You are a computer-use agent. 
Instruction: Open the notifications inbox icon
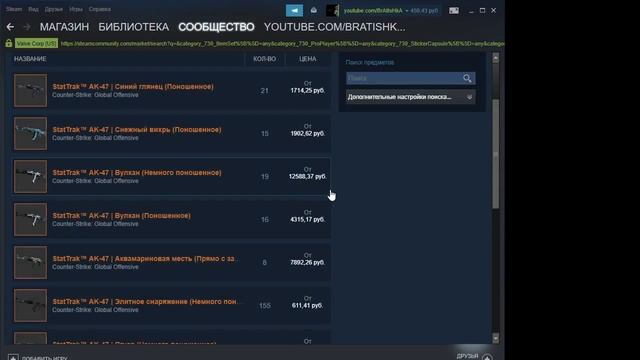pyautogui.click(x=313, y=10)
